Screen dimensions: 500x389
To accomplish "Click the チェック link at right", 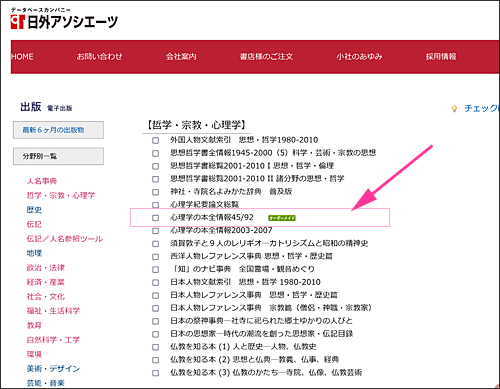I will pos(481,108).
